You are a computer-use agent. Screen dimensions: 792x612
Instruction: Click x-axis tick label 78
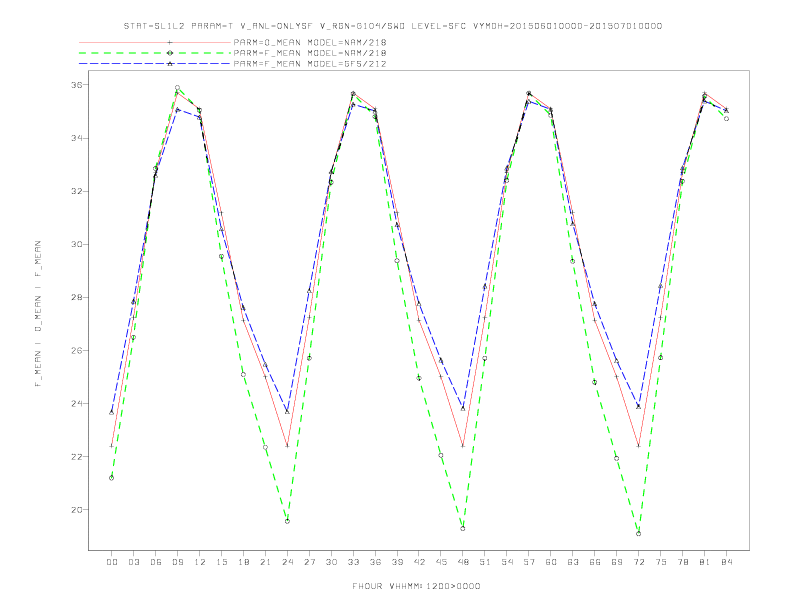[683, 562]
